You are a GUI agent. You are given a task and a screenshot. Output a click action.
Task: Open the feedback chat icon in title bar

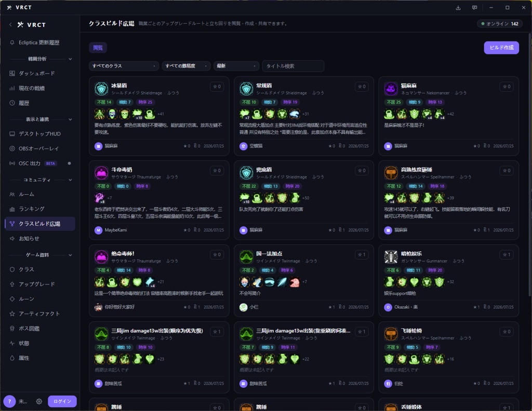pyautogui.click(x=474, y=7)
